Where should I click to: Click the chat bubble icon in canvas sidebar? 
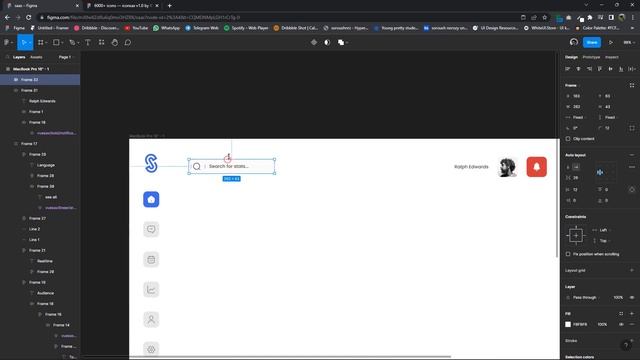click(x=151, y=229)
